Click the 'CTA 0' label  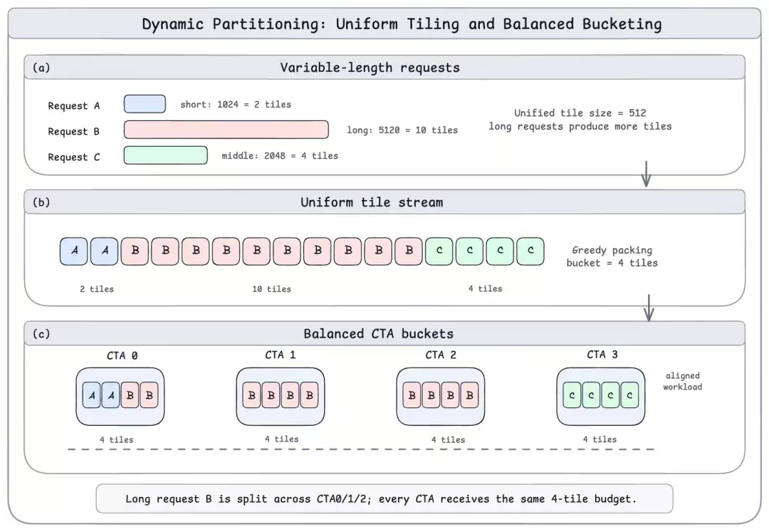(x=122, y=356)
